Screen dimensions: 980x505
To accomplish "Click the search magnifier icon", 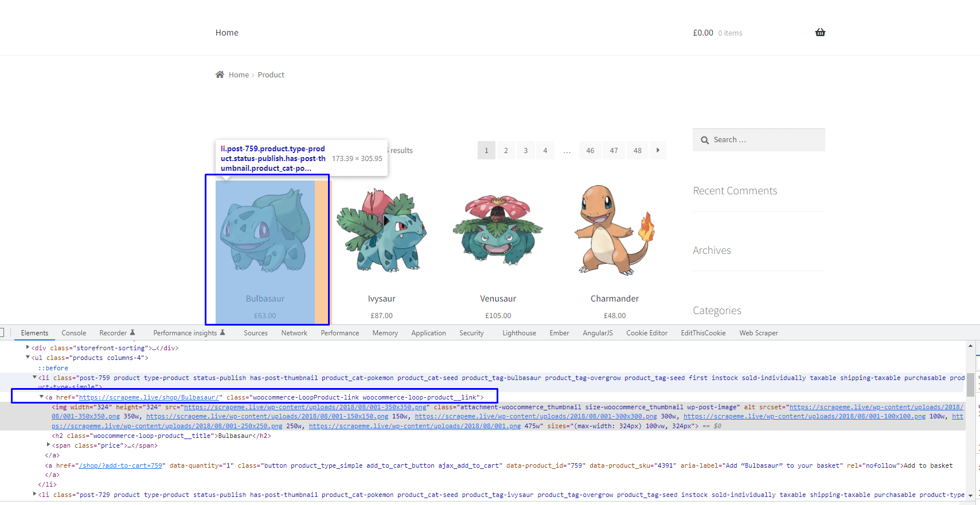I will [x=705, y=140].
